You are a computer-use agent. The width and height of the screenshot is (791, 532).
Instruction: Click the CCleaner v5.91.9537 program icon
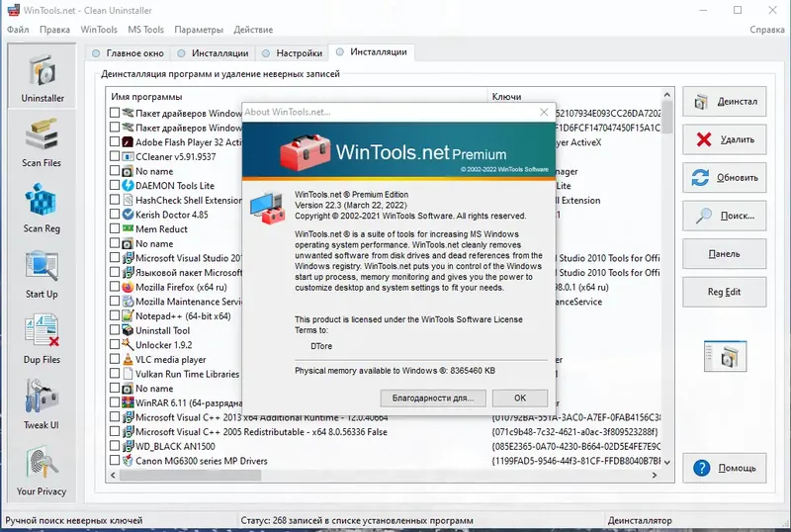(x=128, y=156)
